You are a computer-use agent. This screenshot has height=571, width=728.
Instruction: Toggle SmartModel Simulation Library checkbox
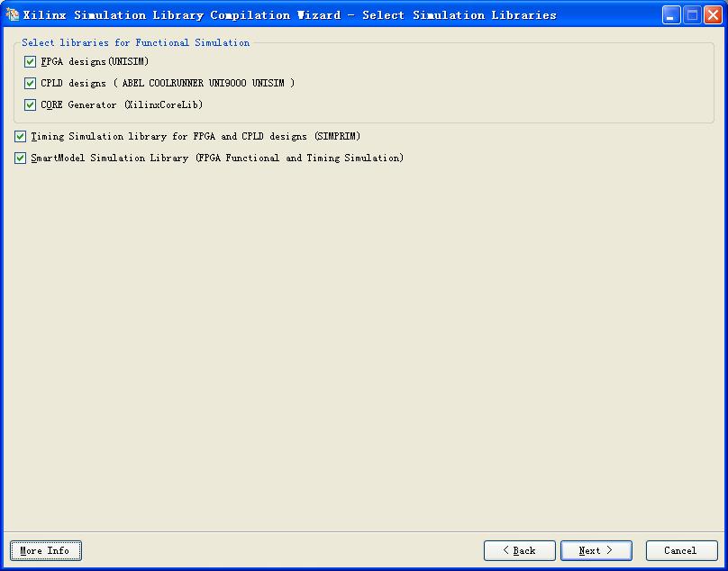20,159
